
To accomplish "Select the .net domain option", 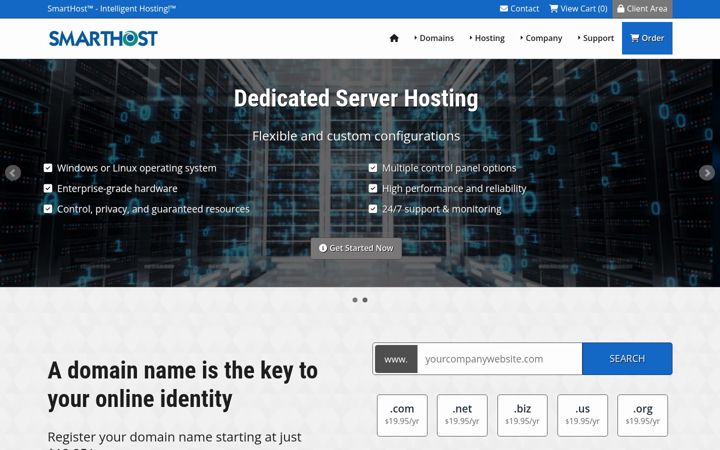I will pos(462,415).
